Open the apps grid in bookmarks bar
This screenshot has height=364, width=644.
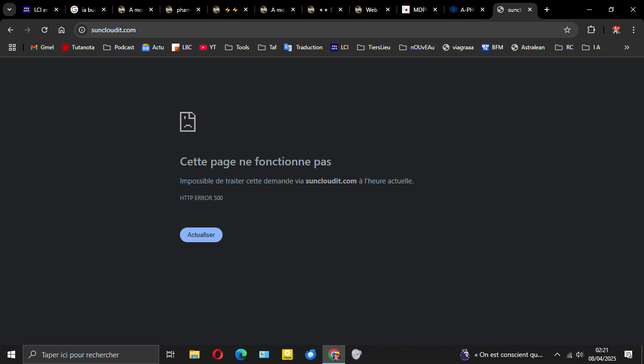click(x=12, y=47)
